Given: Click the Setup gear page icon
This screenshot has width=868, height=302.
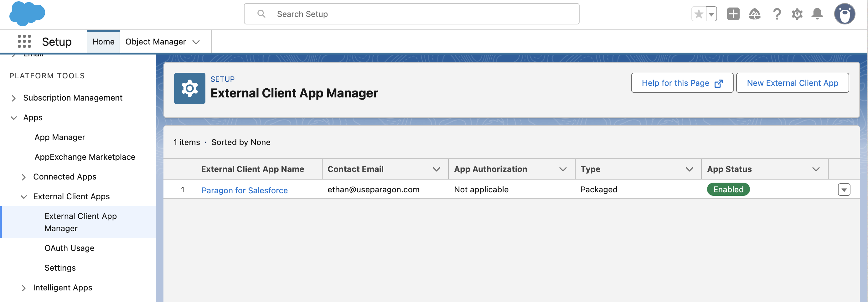Looking at the screenshot, I should coord(190,88).
